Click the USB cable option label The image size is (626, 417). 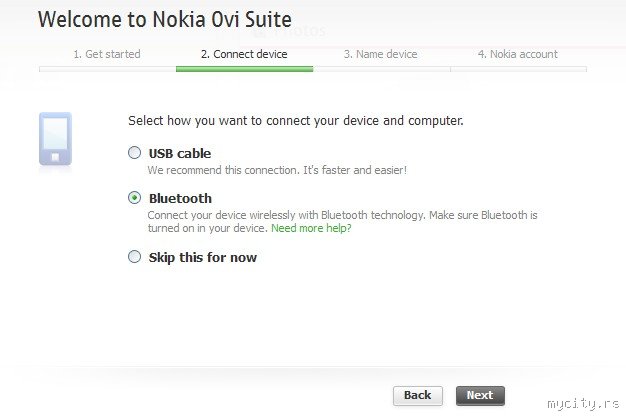point(180,154)
